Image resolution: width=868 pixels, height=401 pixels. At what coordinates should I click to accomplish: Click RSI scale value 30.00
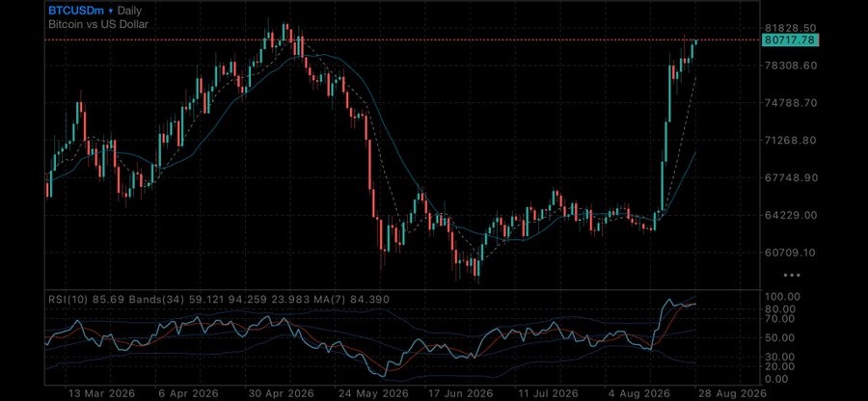[x=781, y=357]
